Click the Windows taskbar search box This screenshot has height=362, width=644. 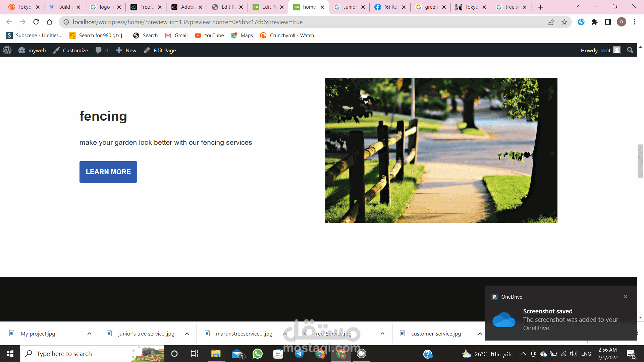[x=77, y=354]
